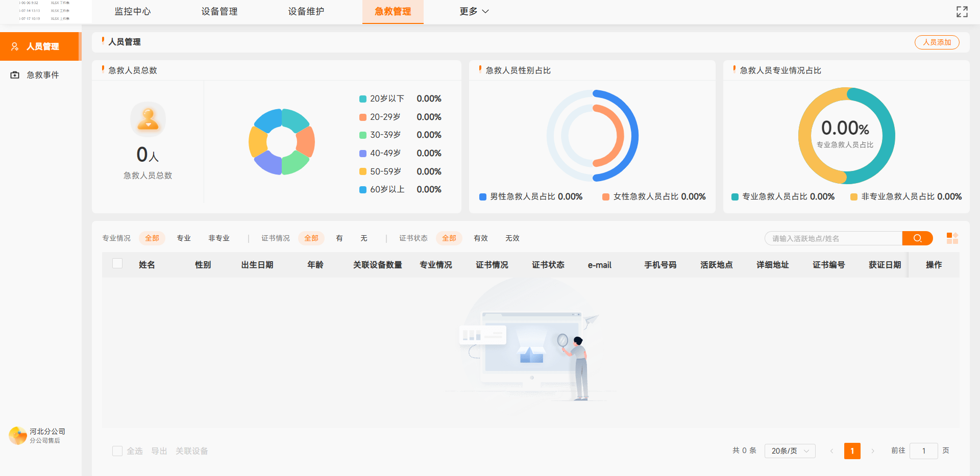Filter 证书情况 by 全部

[x=311, y=238]
